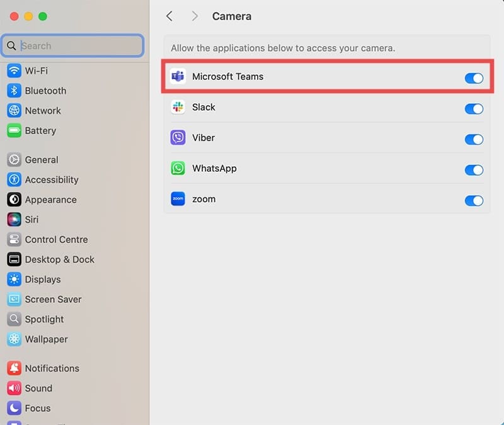504x425 pixels.
Task: Disable camera access for Microsoft Teams
Action: pos(474,78)
